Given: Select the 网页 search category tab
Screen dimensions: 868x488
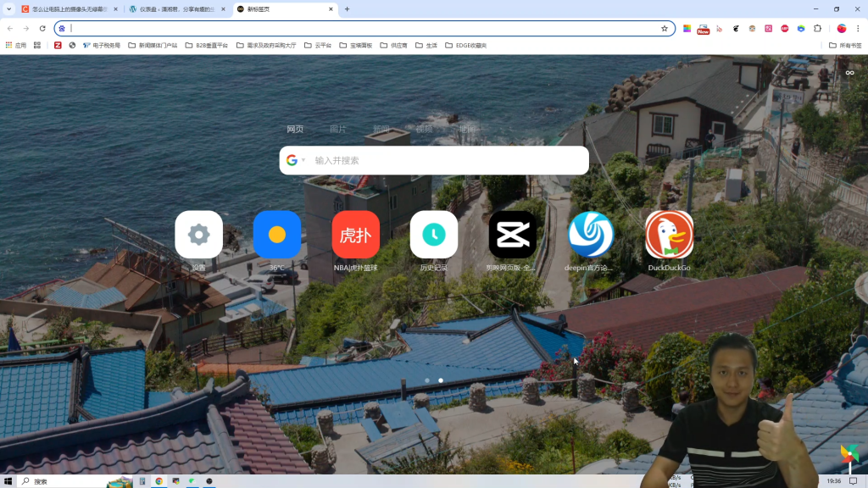Looking at the screenshot, I should click(x=295, y=130).
